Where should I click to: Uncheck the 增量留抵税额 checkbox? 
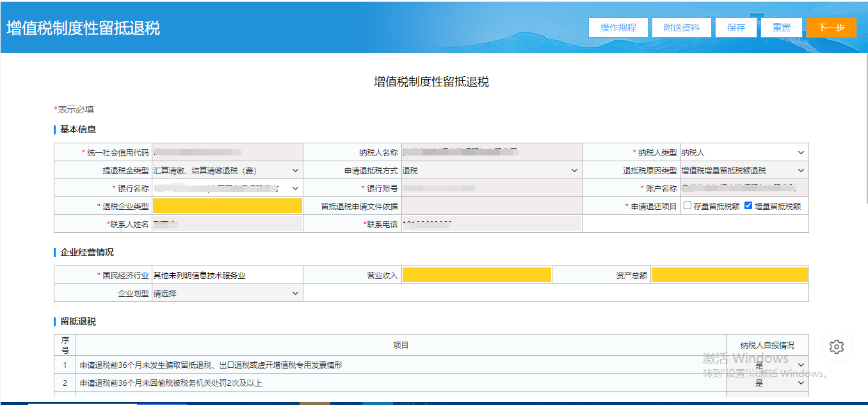[748, 206]
